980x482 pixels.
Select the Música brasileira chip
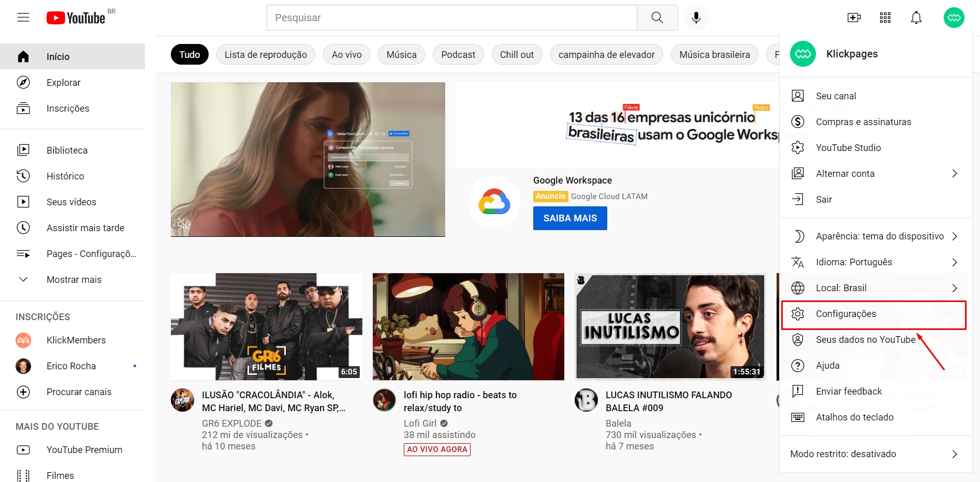tap(714, 54)
